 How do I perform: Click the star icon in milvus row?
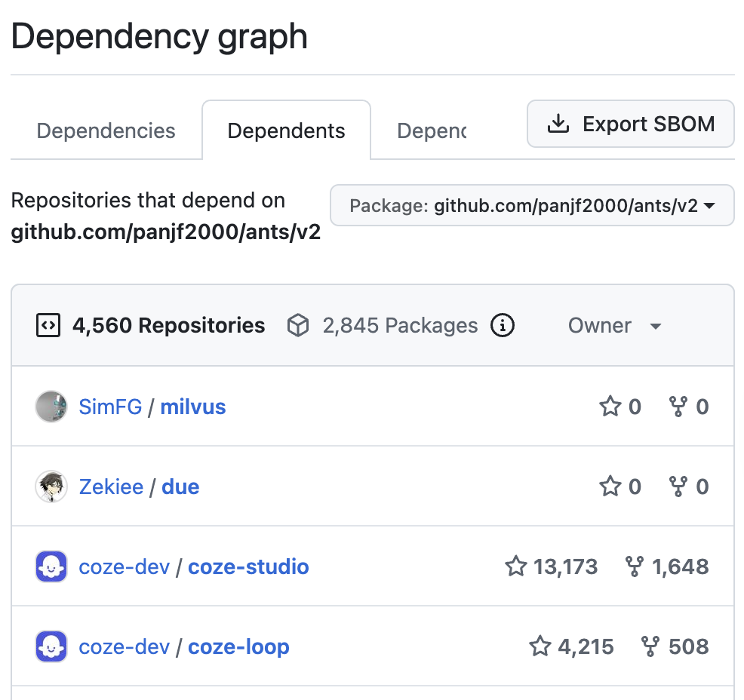point(610,407)
